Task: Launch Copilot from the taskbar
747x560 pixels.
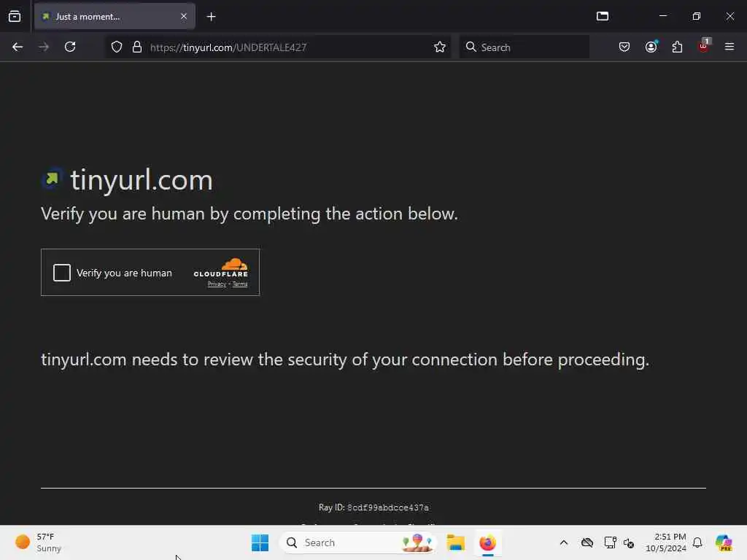Action: pyautogui.click(x=724, y=542)
